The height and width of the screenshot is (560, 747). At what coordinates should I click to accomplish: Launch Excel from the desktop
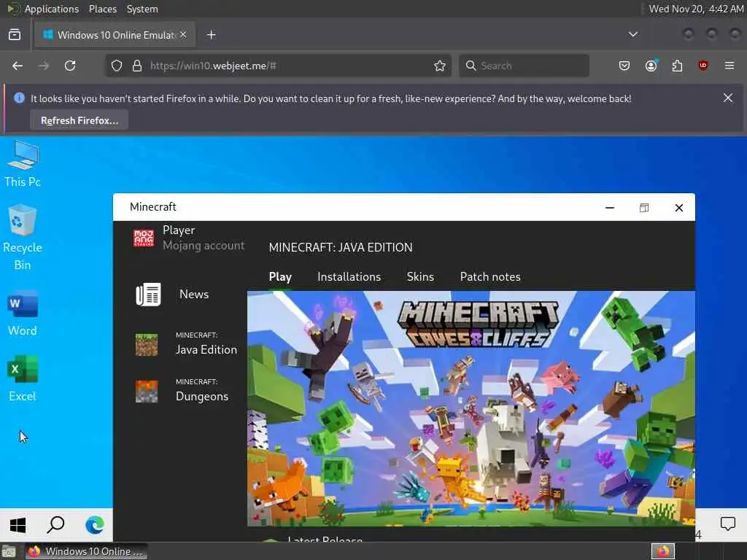tap(23, 378)
